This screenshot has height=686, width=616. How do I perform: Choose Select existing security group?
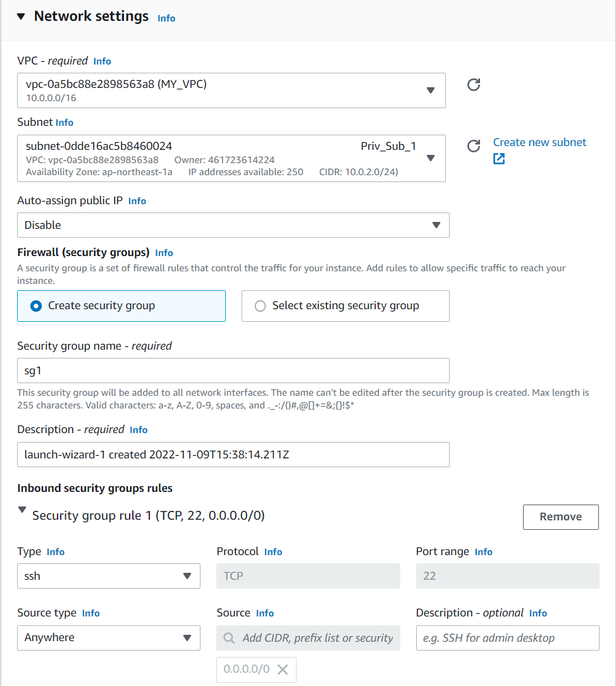pos(345,306)
